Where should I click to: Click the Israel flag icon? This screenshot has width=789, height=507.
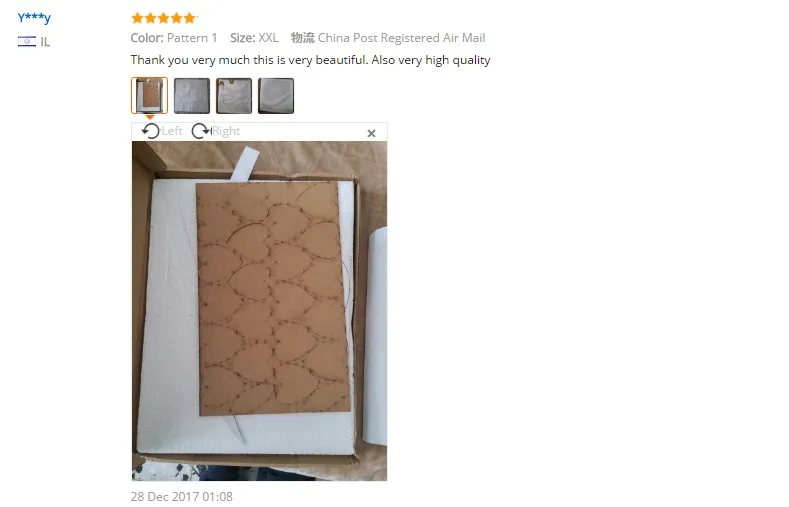click(x=27, y=42)
